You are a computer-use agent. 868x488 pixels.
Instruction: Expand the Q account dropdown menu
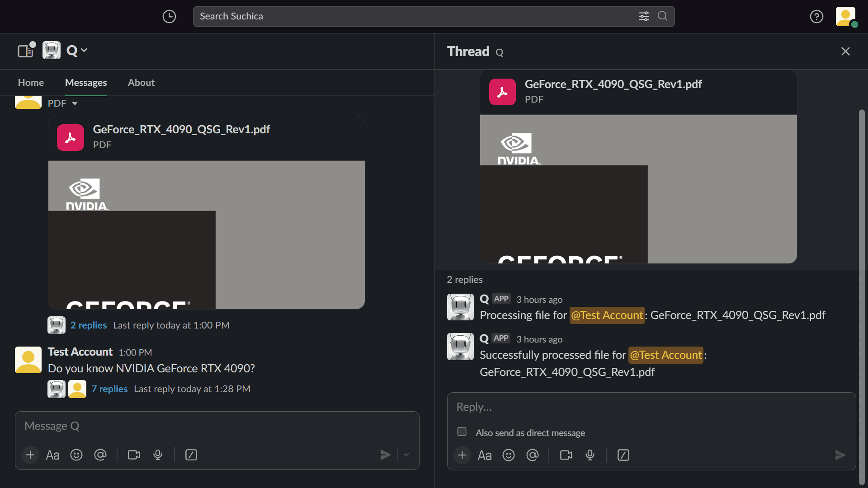coord(76,50)
